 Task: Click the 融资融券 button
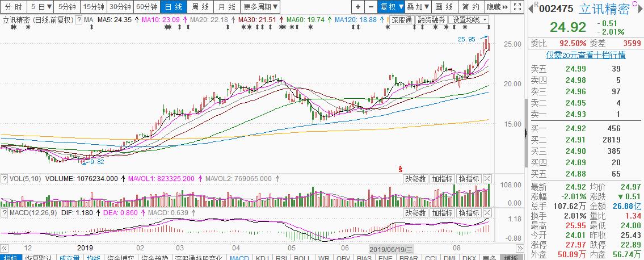(431, 20)
